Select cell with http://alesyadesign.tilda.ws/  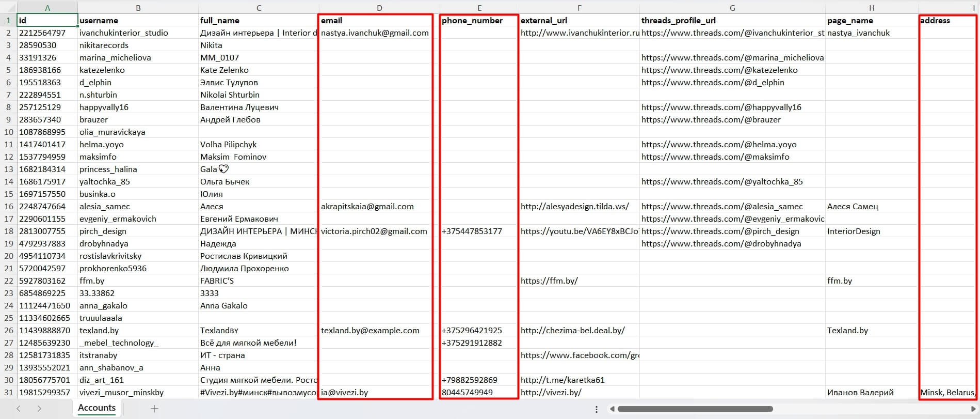579,206
